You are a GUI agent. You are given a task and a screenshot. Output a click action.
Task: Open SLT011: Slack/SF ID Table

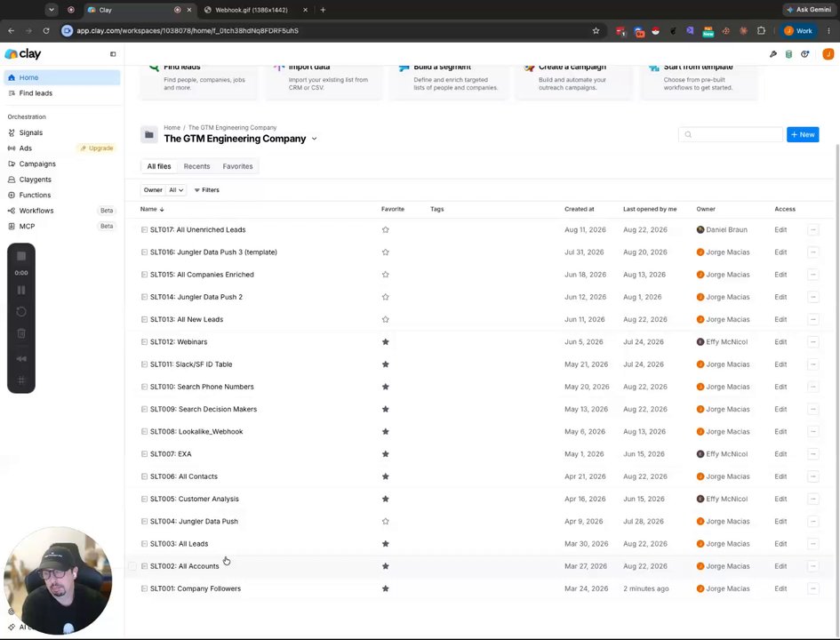[x=191, y=364]
